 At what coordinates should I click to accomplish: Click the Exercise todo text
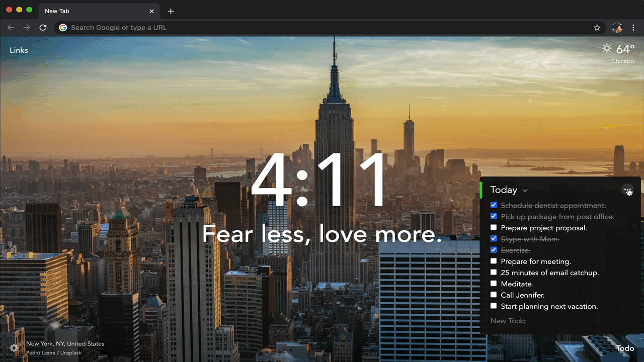click(516, 250)
